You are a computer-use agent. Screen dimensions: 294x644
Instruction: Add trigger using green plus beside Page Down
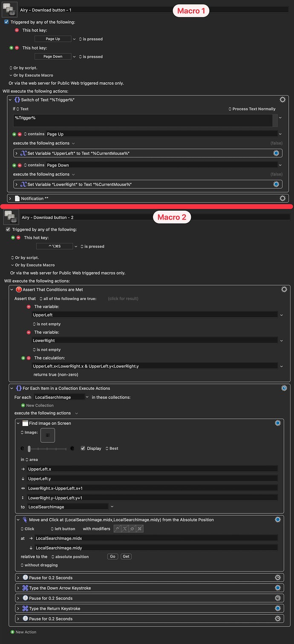point(12,48)
